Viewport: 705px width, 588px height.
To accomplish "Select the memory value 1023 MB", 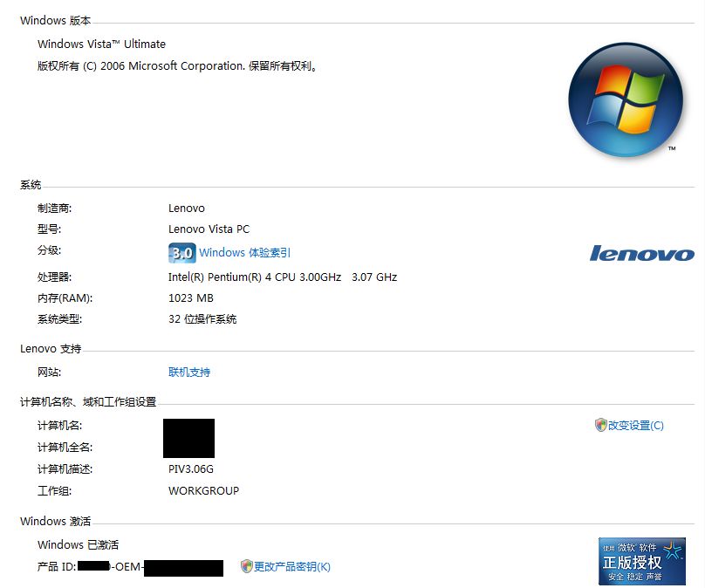I will tap(191, 298).
